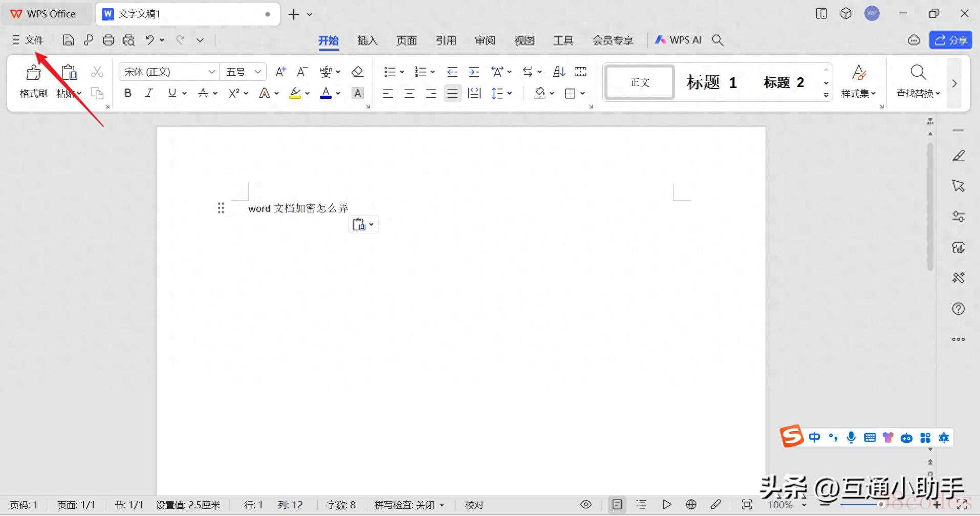This screenshot has width=980, height=516.
Task: Click the clear formatting eraser icon
Action: pos(357,72)
